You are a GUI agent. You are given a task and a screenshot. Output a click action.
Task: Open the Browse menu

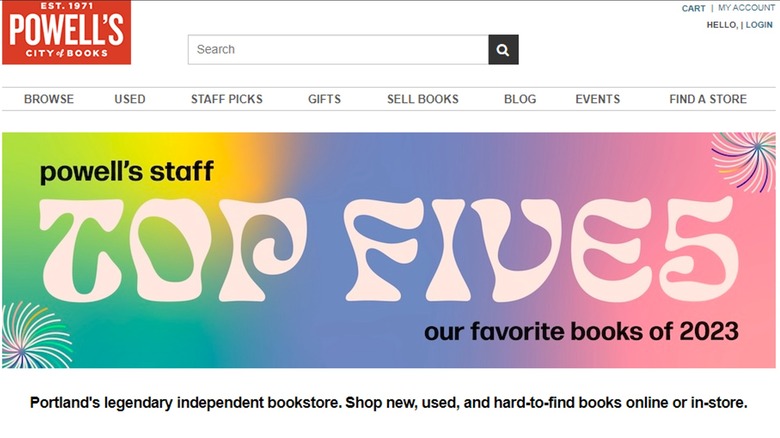[49, 99]
